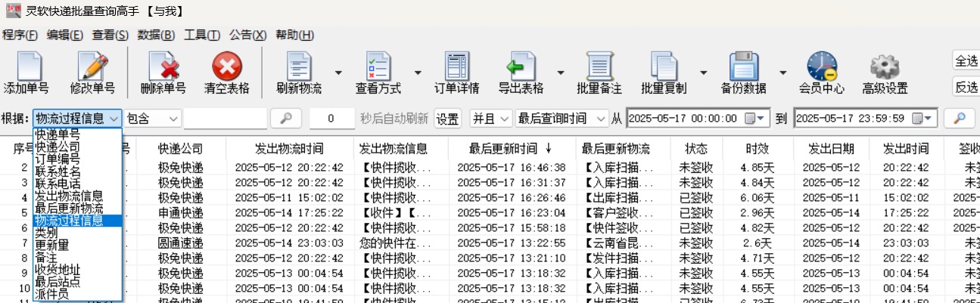Open the 工具(T) menu

pyautogui.click(x=202, y=35)
